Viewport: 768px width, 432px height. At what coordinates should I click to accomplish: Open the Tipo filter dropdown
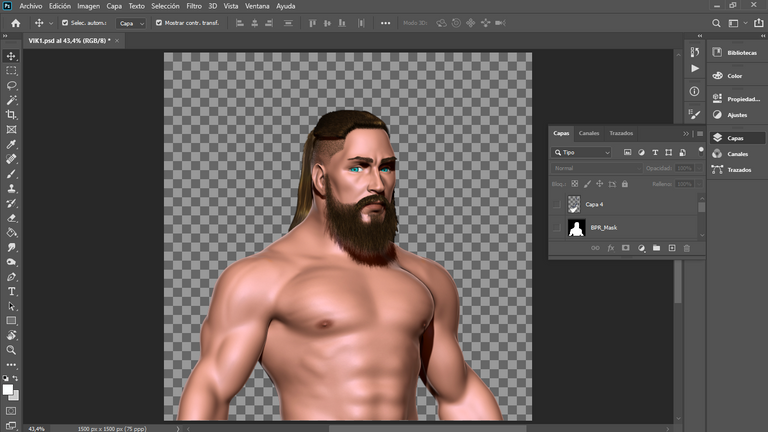581,153
